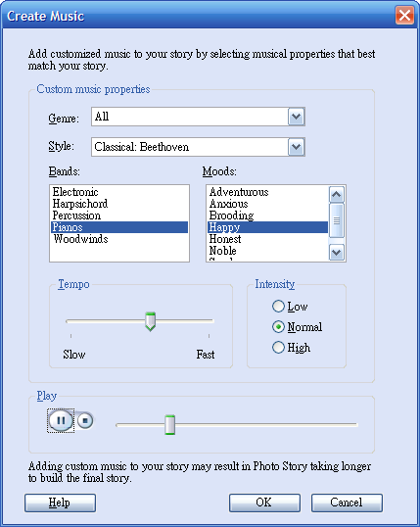Image resolution: width=420 pixels, height=527 pixels.
Task: Click Moods list scroll up arrow
Action: 337,194
